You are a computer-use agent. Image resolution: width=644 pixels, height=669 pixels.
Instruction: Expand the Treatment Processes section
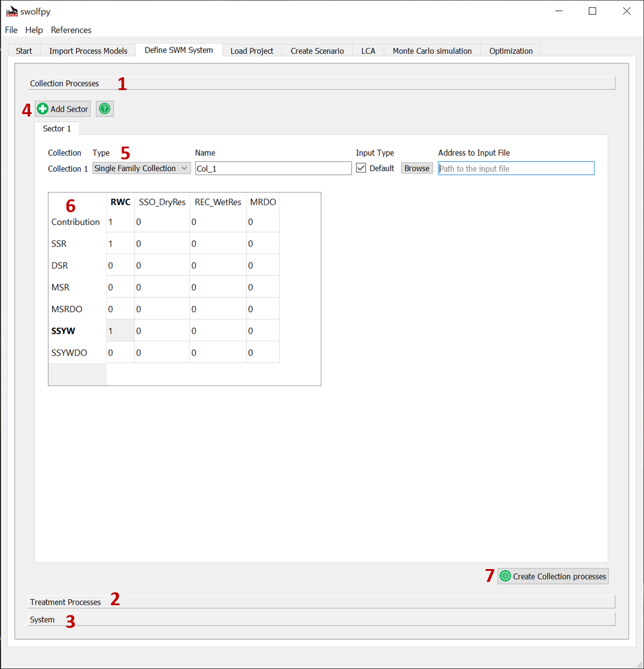pos(321,602)
